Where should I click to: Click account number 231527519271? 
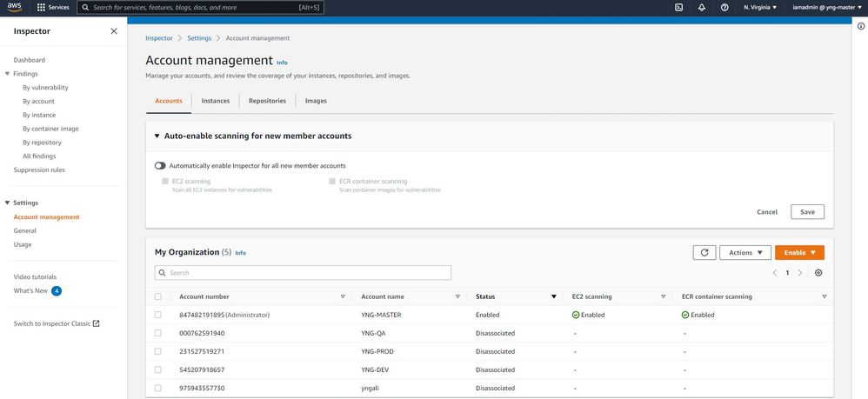tap(202, 351)
